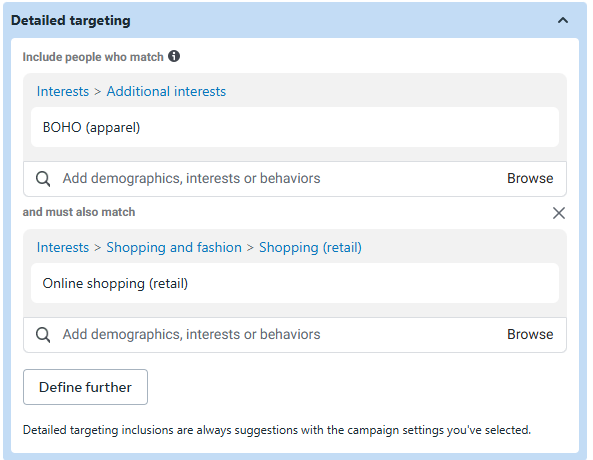This screenshot has width=593, height=460.
Task: Remove the 'and must also match' group
Action: [559, 213]
